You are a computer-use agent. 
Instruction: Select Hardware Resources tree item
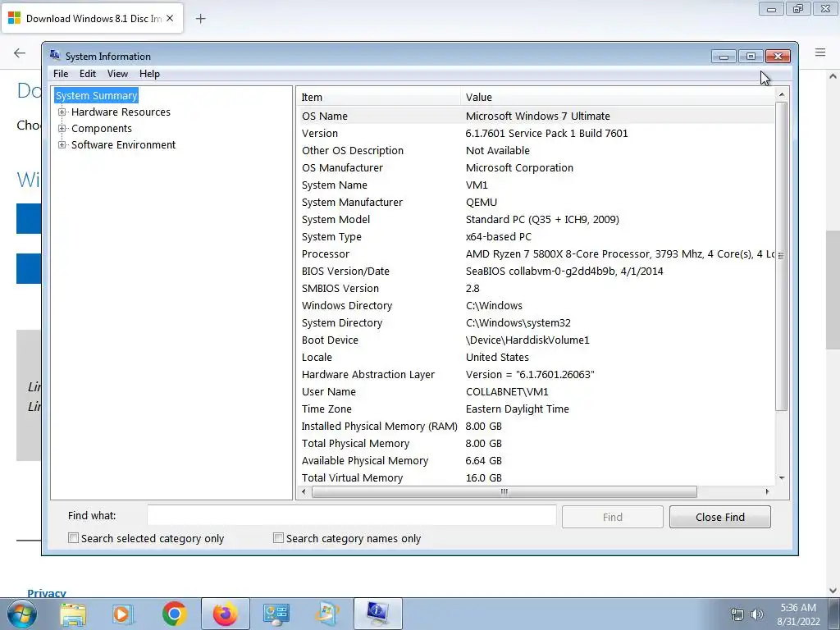coord(121,112)
